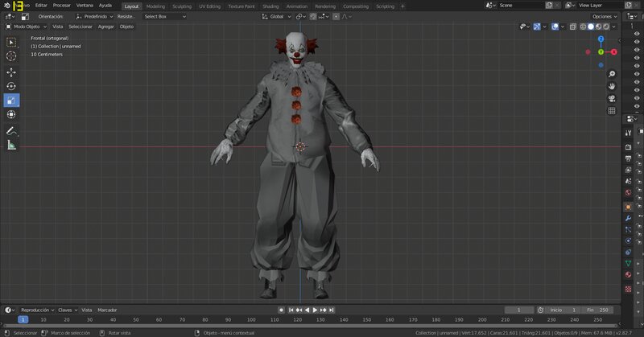Open Seleccionar menu
The image size is (644, 337).
point(80,27)
